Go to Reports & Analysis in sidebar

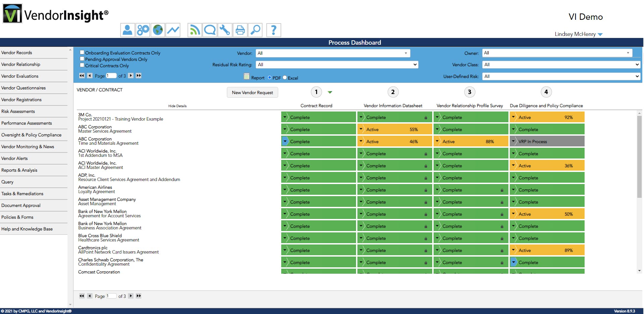pyautogui.click(x=19, y=170)
